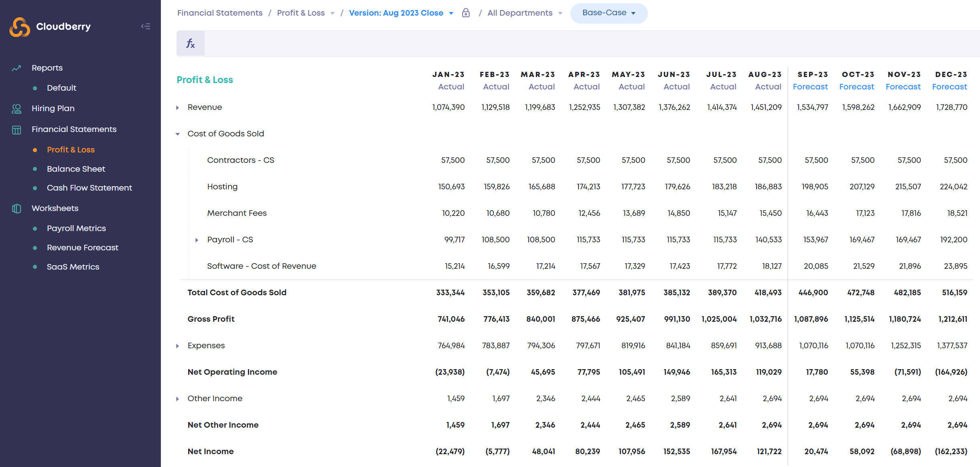Open Cash Flow Statement in the sidebar
This screenshot has width=980, height=467.
point(89,188)
